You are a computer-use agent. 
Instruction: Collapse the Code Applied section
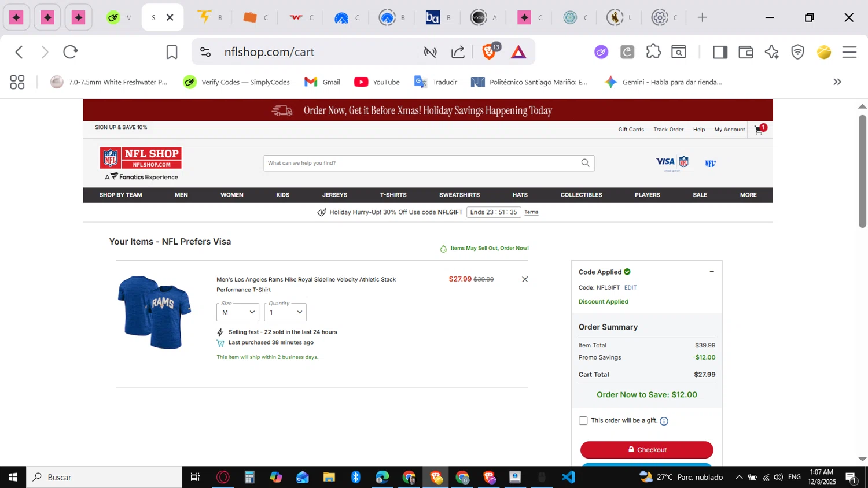(712, 272)
